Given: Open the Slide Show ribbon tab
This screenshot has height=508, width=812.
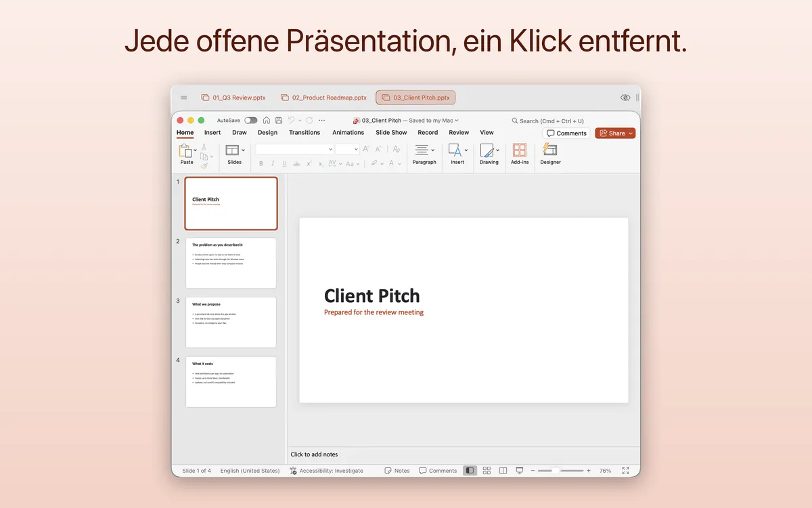Looking at the screenshot, I should [x=392, y=133].
